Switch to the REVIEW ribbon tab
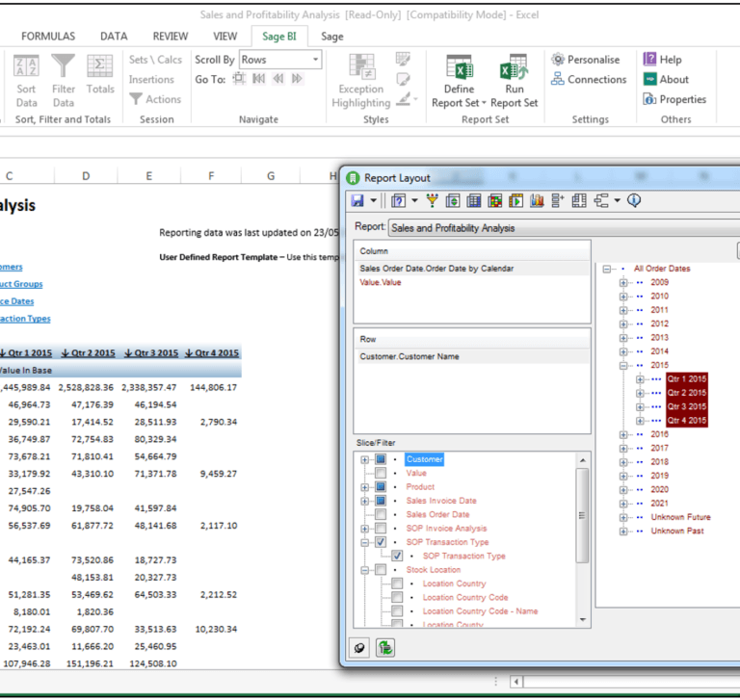Screen dimensions: 740x700 point(171,37)
